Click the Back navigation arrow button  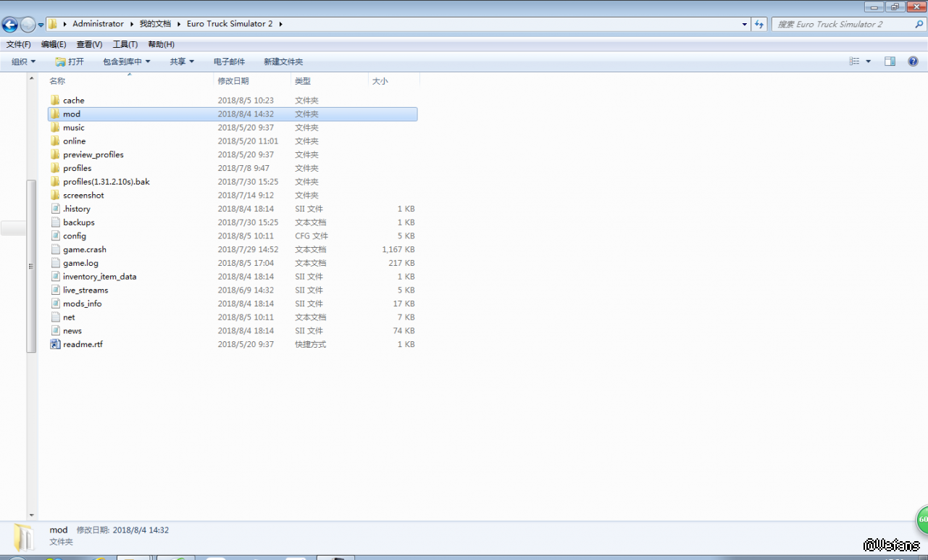[9, 25]
